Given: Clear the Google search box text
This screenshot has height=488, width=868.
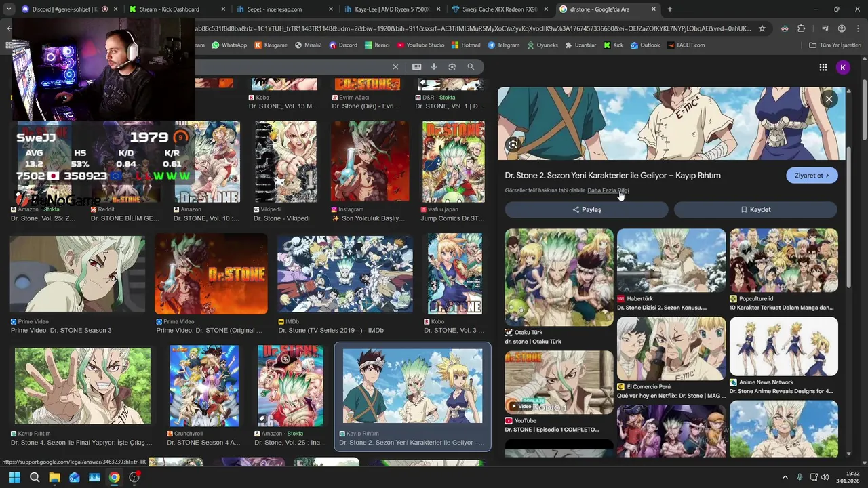Looking at the screenshot, I should point(395,66).
